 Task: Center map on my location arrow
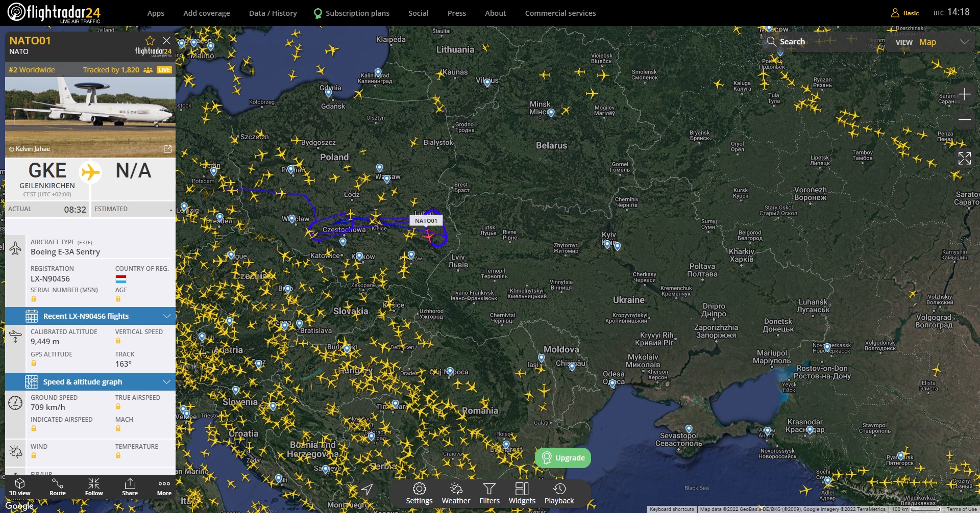coord(367,490)
